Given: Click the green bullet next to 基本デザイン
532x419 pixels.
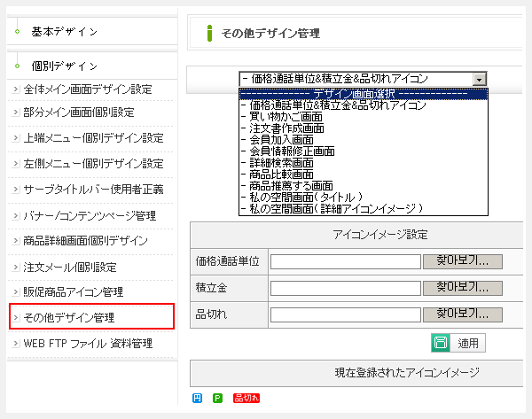Looking at the screenshot, I should [x=17, y=32].
